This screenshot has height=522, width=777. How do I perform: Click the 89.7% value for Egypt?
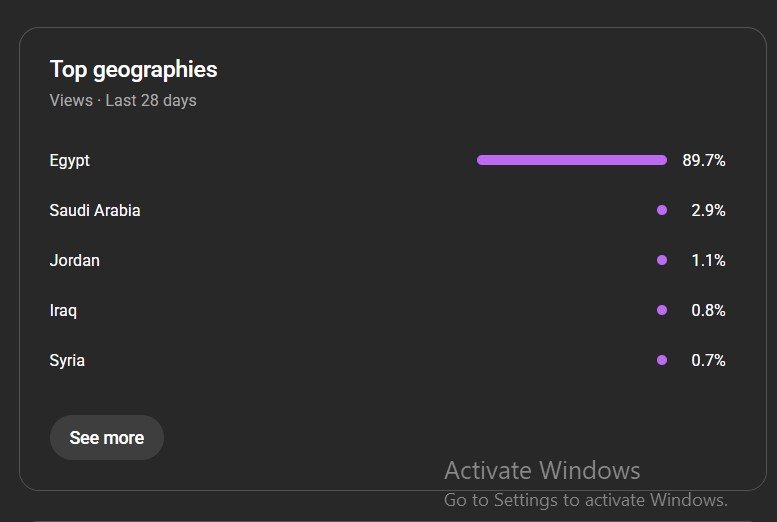[x=704, y=160]
